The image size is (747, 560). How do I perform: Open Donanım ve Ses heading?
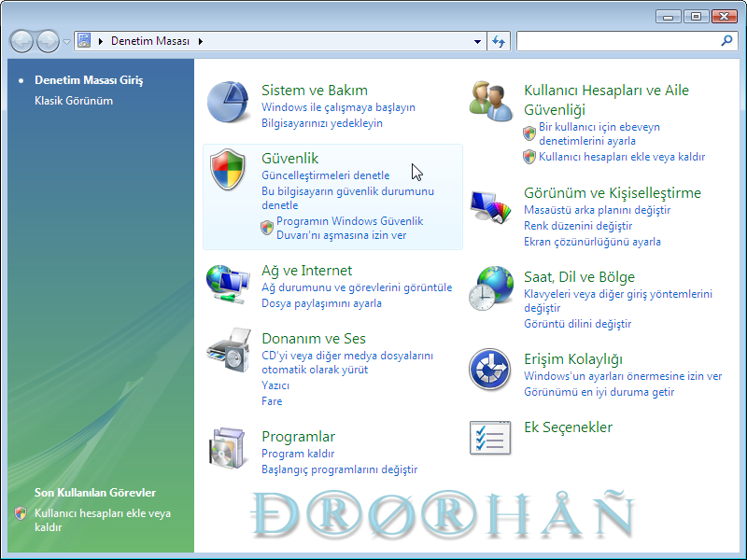coord(314,339)
